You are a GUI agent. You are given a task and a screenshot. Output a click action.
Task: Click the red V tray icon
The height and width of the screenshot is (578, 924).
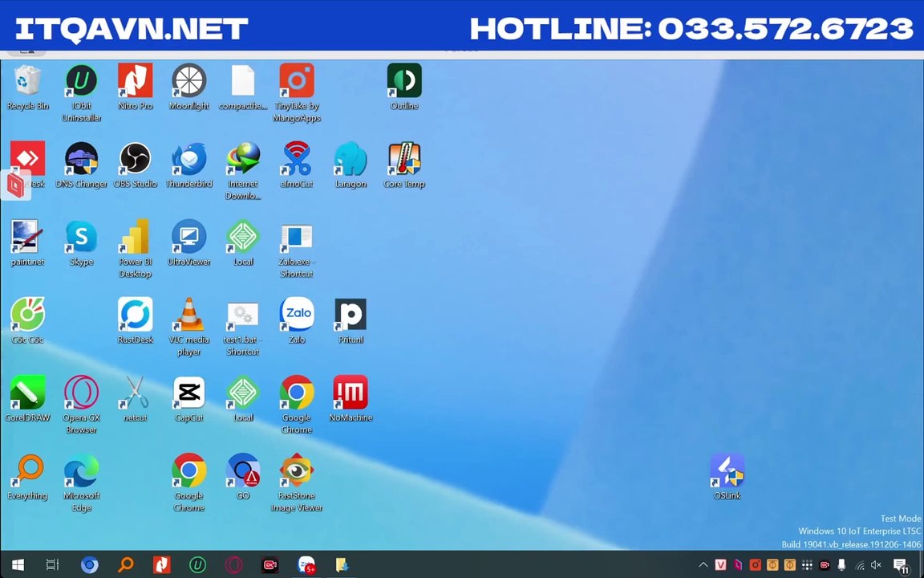tap(720, 565)
